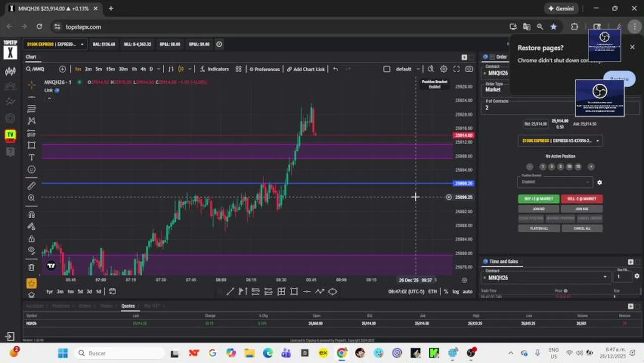Image resolution: width=644 pixels, height=363 pixels.
Task: Click the CANCEL ALL button
Action: 582,228
